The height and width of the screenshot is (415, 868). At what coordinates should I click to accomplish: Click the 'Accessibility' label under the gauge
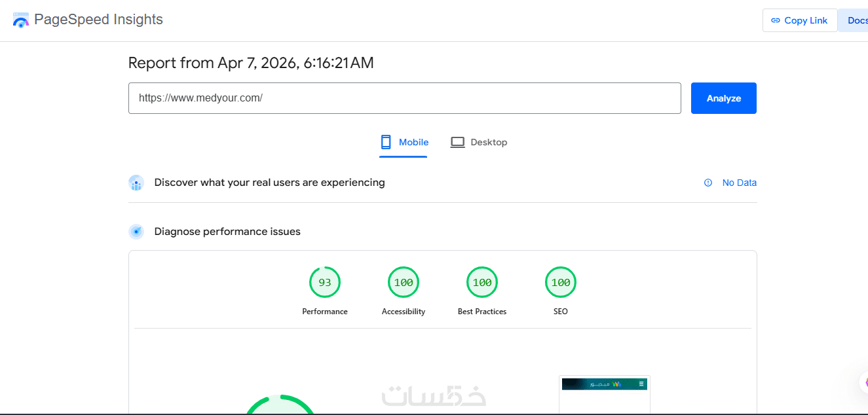click(x=404, y=312)
